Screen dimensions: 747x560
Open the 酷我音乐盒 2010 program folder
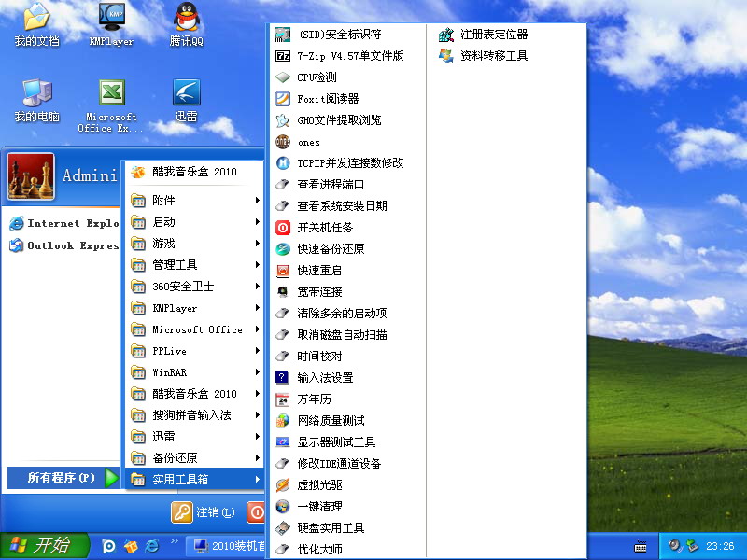click(194, 393)
